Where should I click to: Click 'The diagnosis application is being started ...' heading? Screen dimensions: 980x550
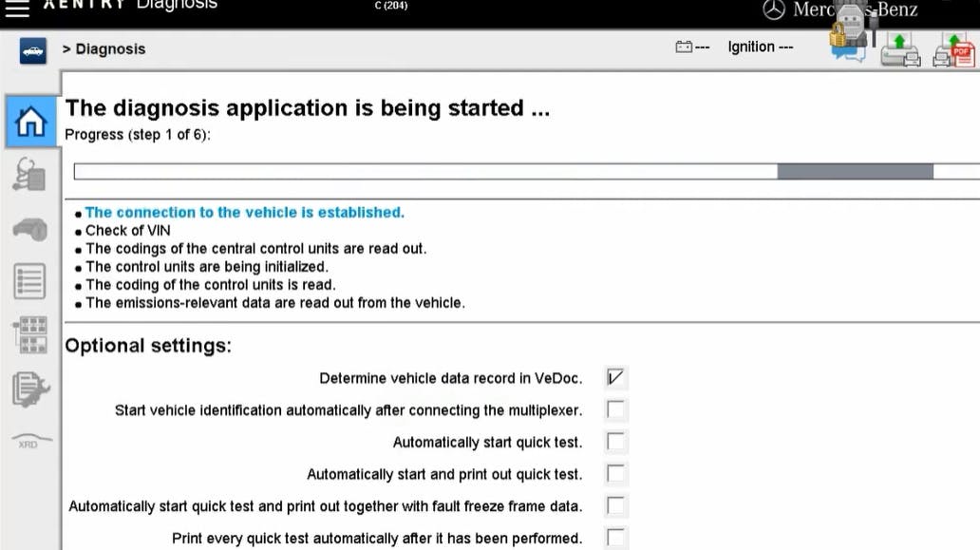(308, 108)
